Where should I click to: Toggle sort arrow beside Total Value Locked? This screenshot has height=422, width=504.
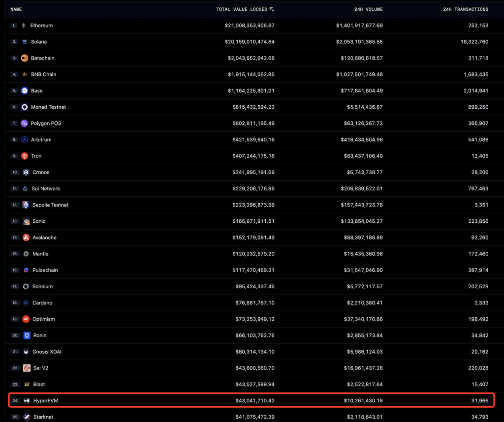pyautogui.click(x=272, y=9)
